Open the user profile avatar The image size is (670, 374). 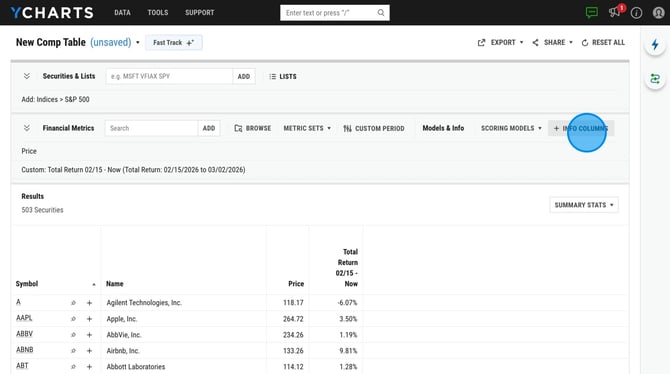click(x=658, y=13)
